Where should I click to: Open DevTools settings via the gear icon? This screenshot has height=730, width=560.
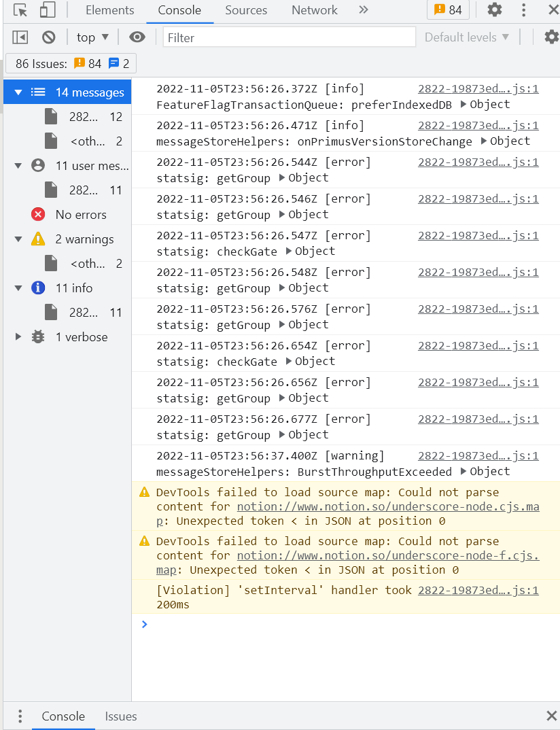point(494,10)
